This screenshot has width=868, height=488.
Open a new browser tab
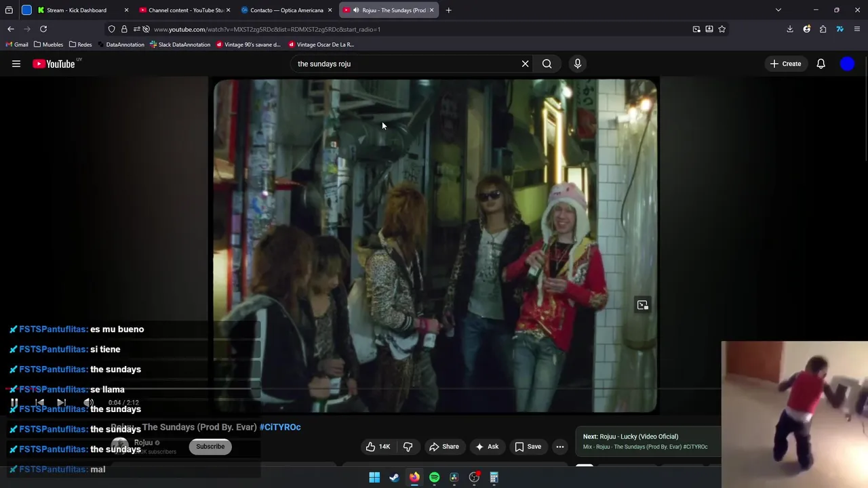click(449, 10)
